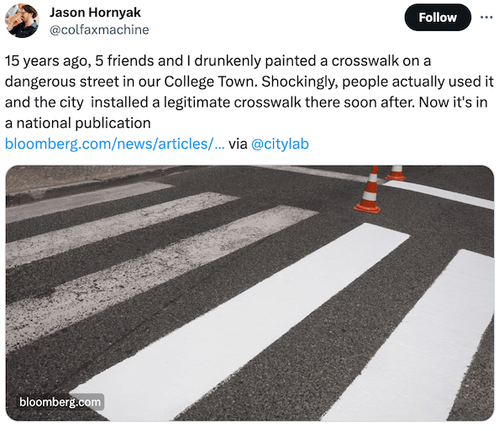Image resolution: width=504 pixels, height=431 pixels.
Task: Visit the @citylab mention
Action: tap(281, 144)
